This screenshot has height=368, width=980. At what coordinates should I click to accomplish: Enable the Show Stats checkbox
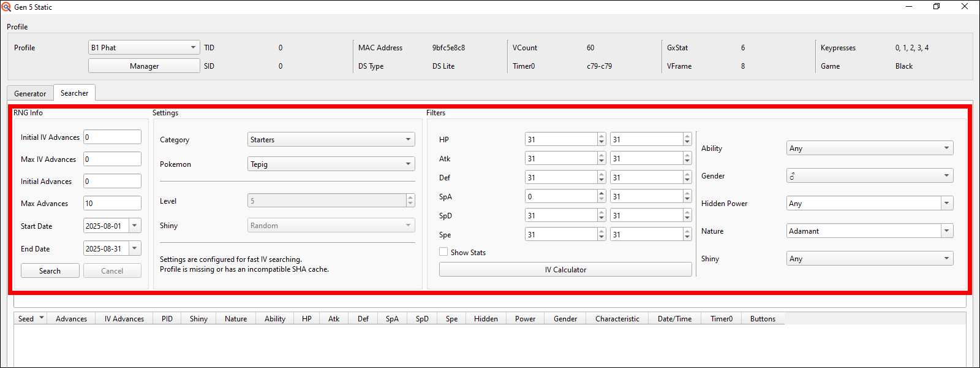tap(443, 252)
